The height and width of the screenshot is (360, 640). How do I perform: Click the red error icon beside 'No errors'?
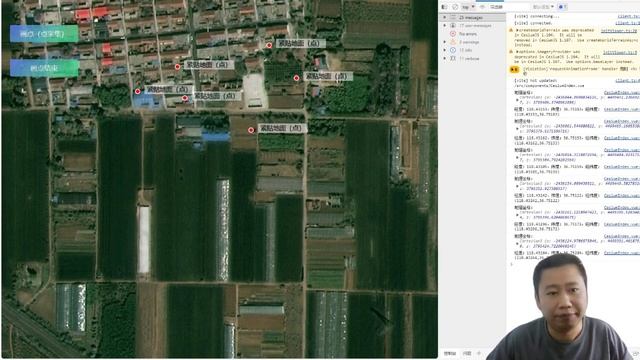[x=453, y=34]
